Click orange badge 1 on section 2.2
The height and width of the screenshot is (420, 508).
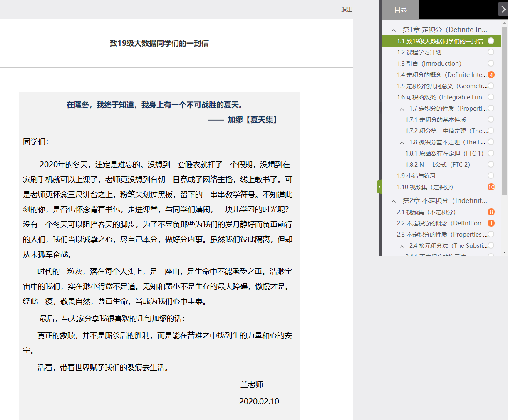(491, 223)
